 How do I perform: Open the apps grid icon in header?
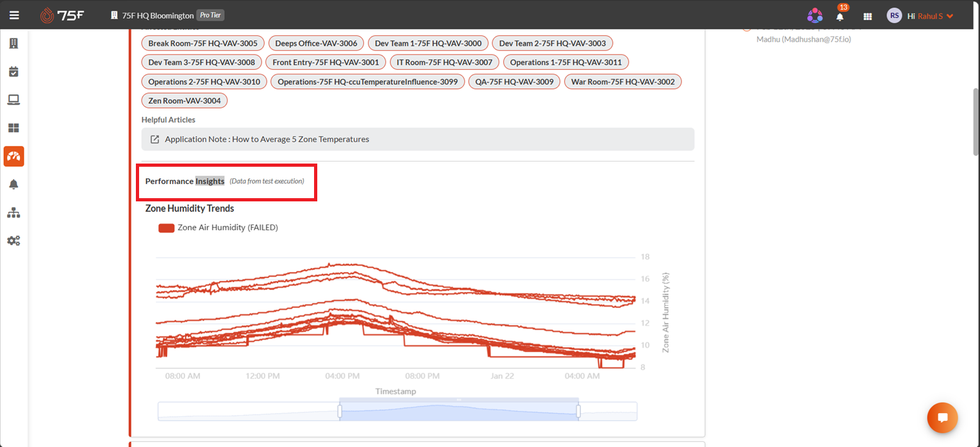coord(868,16)
